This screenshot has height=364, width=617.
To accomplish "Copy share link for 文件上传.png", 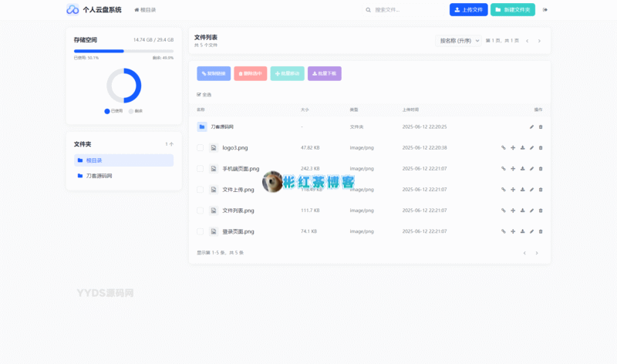I will [504, 189].
